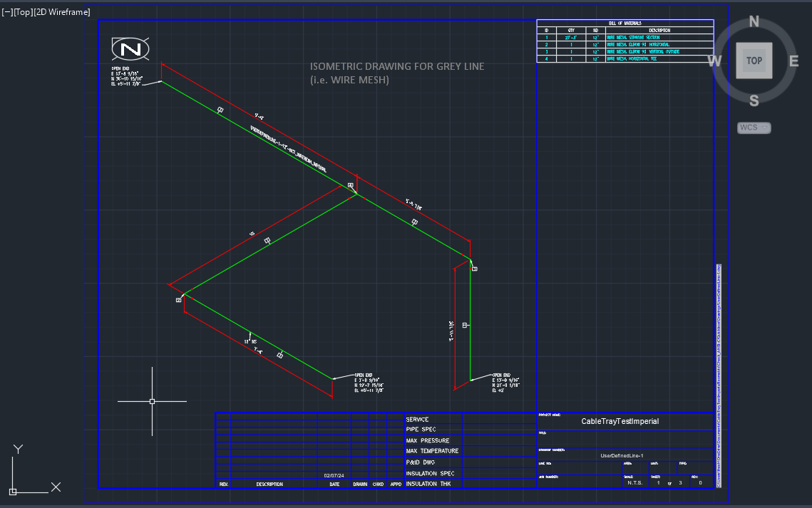Select the QTY header in bill of materials

(571, 31)
